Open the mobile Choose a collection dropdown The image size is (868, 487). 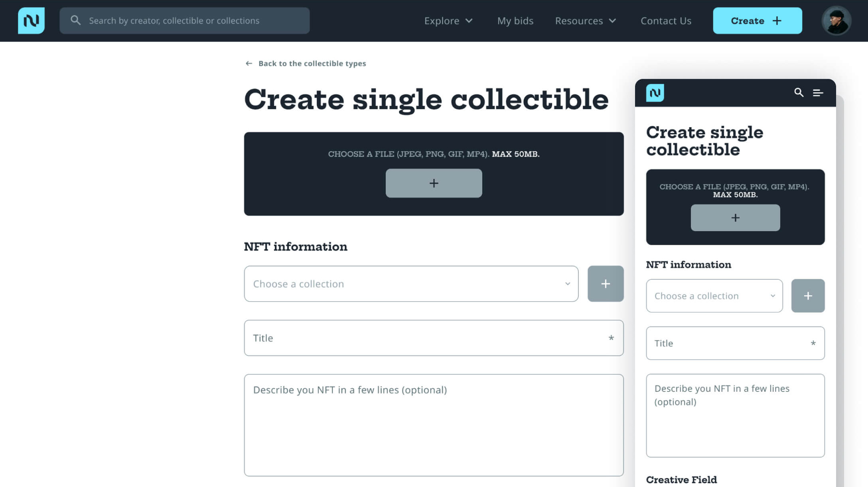point(714,296)
